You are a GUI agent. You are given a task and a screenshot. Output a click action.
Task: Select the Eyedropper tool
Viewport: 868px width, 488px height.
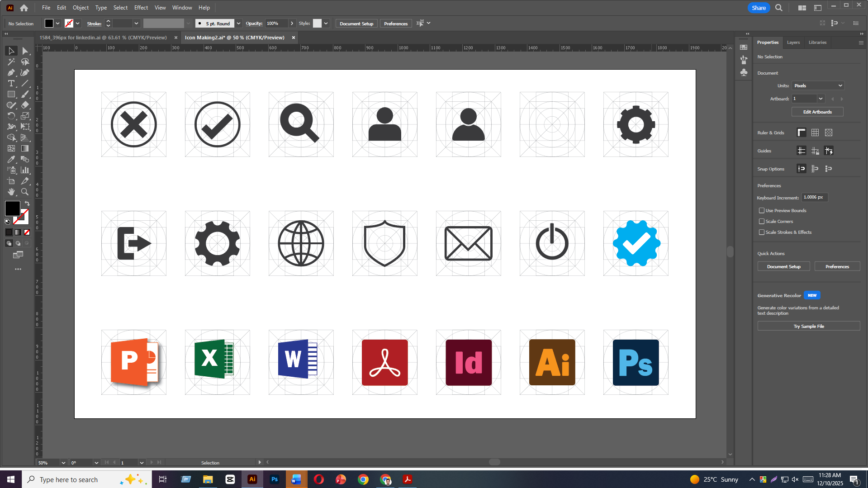(x=11, y=160)
